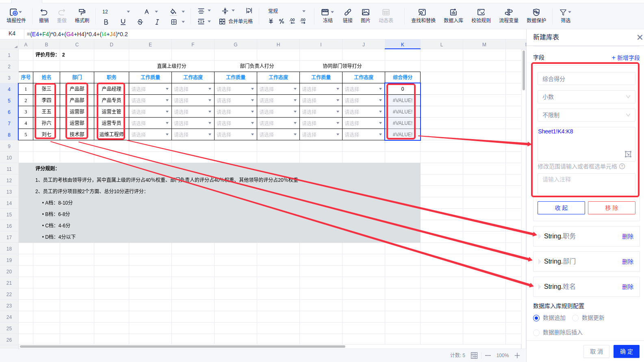The width and height of the screenshot is (644, 362).
Task: Open the 不限制 dropdown
Action: tap(586, 115)
